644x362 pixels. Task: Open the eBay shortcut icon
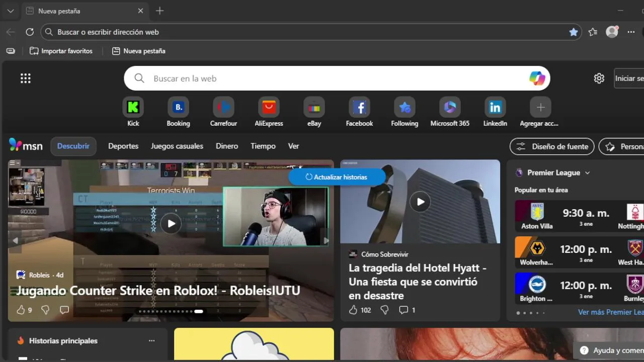pyautogui.click(x=314, y=107)
